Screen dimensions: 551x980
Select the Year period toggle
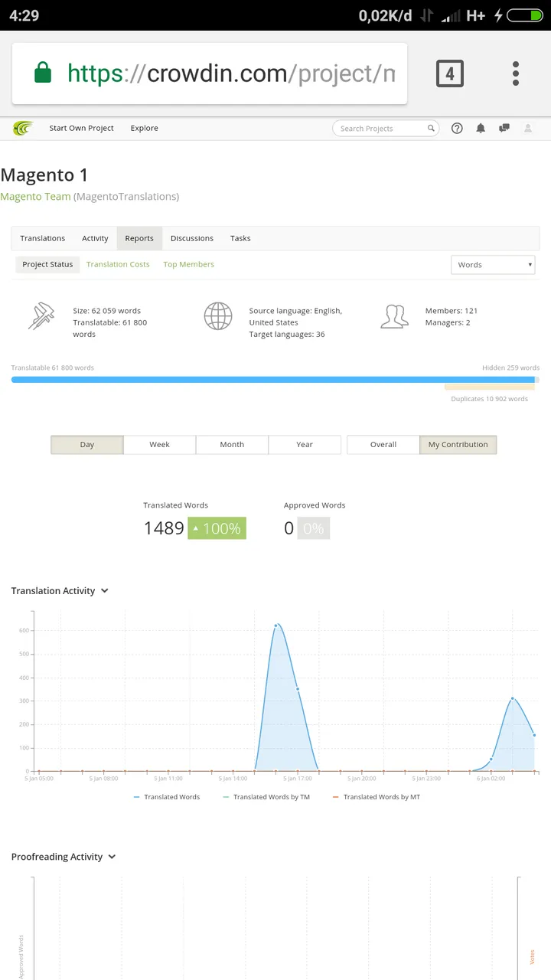tap(305, 444)
